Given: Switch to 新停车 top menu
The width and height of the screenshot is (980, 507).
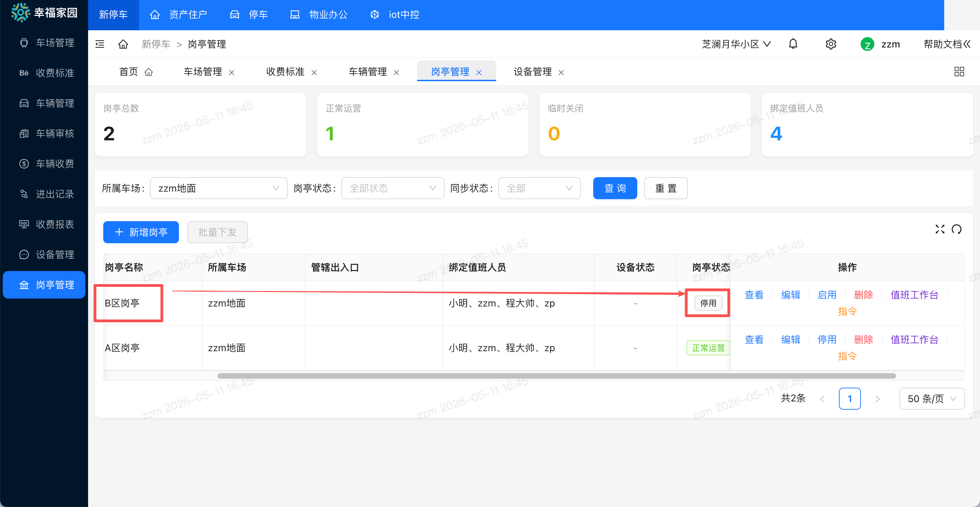Looking at the screenshot, I should click(113, 14).
